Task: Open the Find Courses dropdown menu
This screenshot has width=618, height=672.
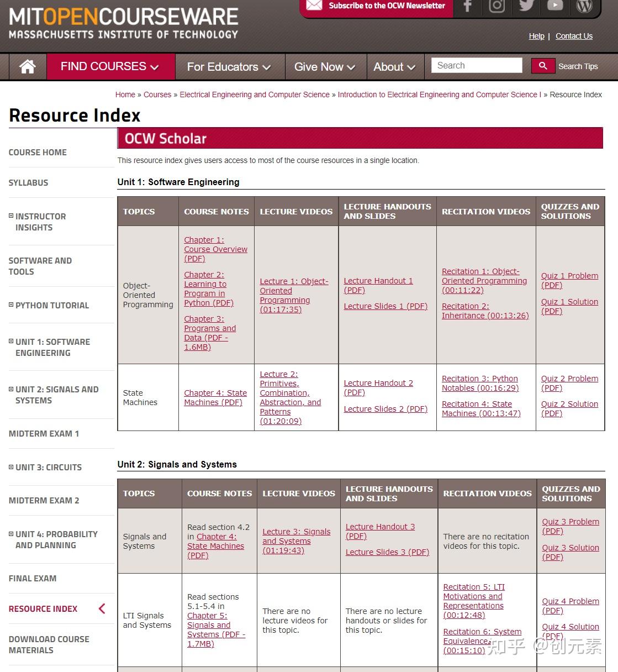Action: [x=110, y=67]
